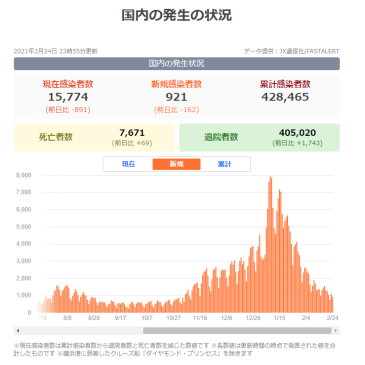
Task: Click the 新規感染者数 921 figure
Action: tap(176, 97)
